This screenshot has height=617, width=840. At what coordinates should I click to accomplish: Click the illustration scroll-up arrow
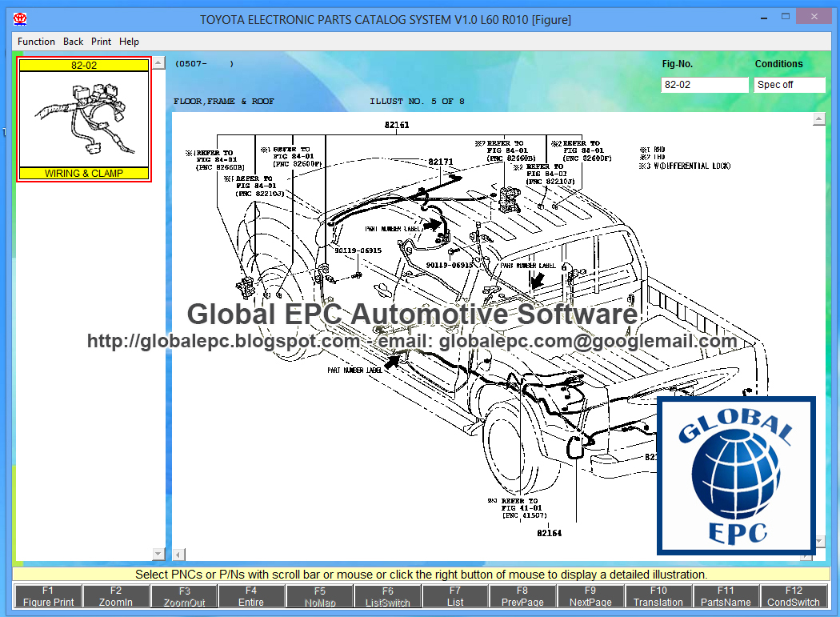pyautogui.click(x=819, y=119)
